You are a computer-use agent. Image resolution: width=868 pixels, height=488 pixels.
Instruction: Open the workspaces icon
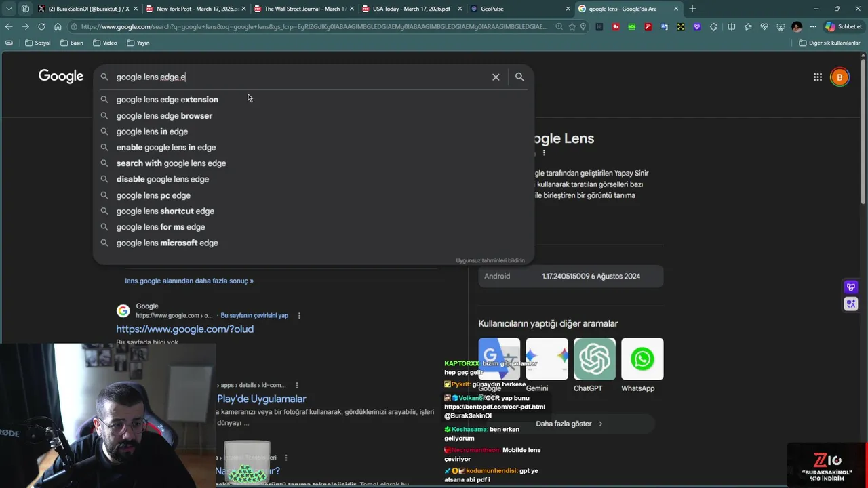pos(25,9)
